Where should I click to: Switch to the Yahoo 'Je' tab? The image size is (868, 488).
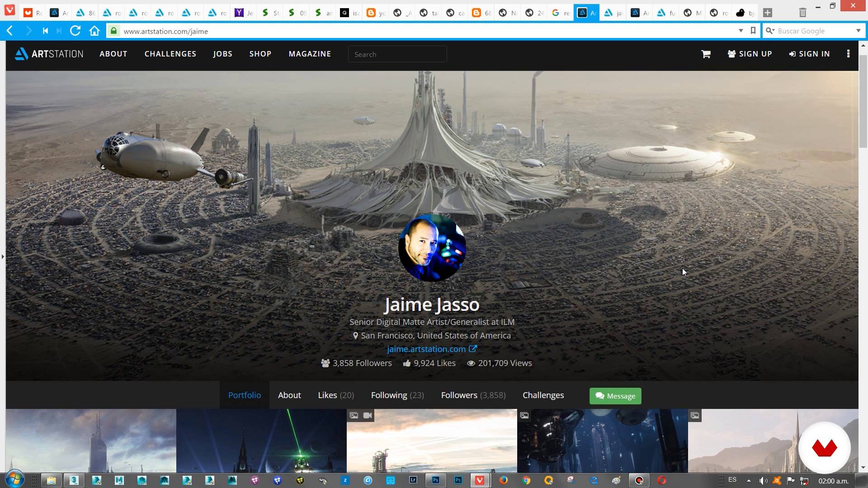(244, 13)
